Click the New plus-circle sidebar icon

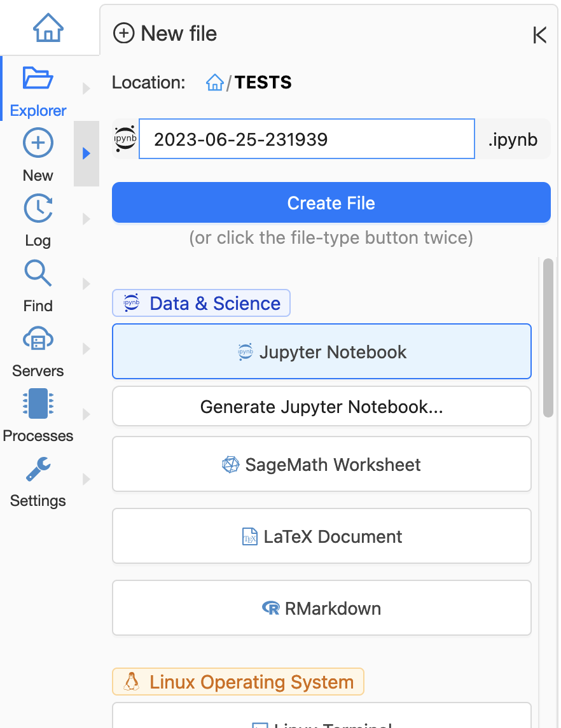[38, 144]
